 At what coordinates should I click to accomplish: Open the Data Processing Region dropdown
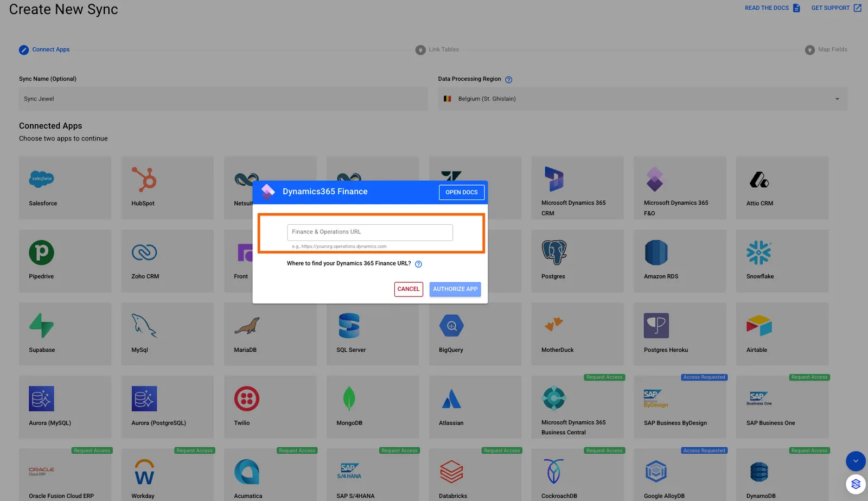pos(642,99)
